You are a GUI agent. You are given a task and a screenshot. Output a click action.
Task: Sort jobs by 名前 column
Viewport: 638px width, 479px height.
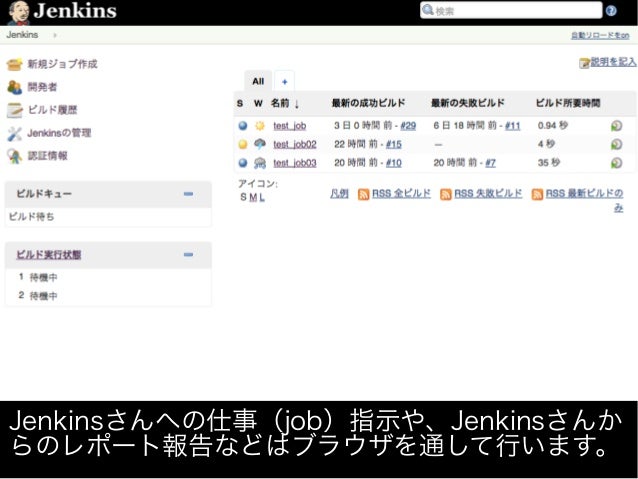pos(285,103)
